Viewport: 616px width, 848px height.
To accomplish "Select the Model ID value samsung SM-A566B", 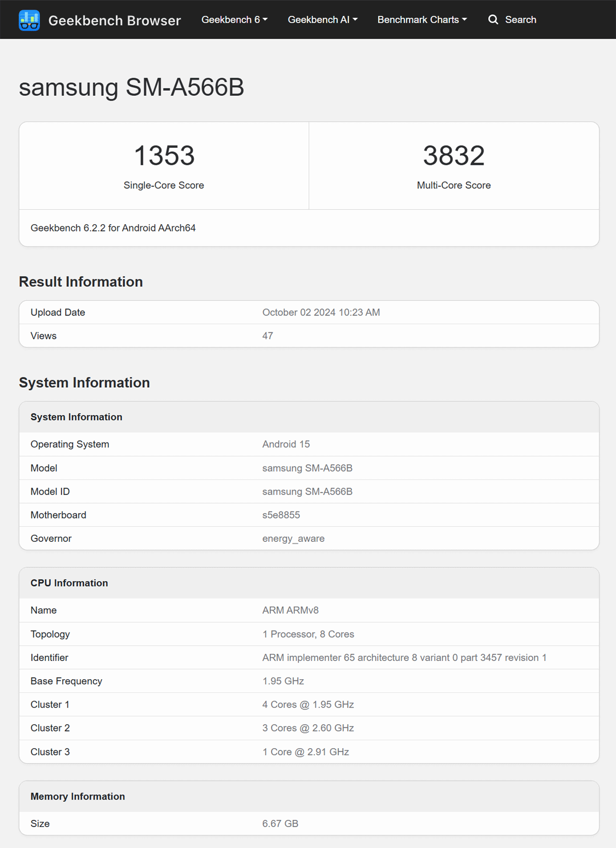I will (x=307, y=492).
